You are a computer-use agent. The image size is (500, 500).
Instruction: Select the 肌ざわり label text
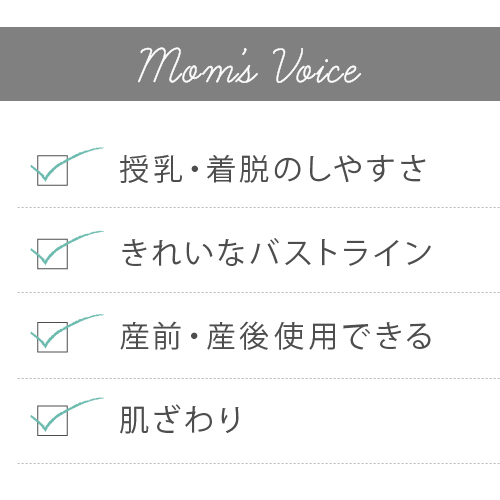(x=180, y=420)
